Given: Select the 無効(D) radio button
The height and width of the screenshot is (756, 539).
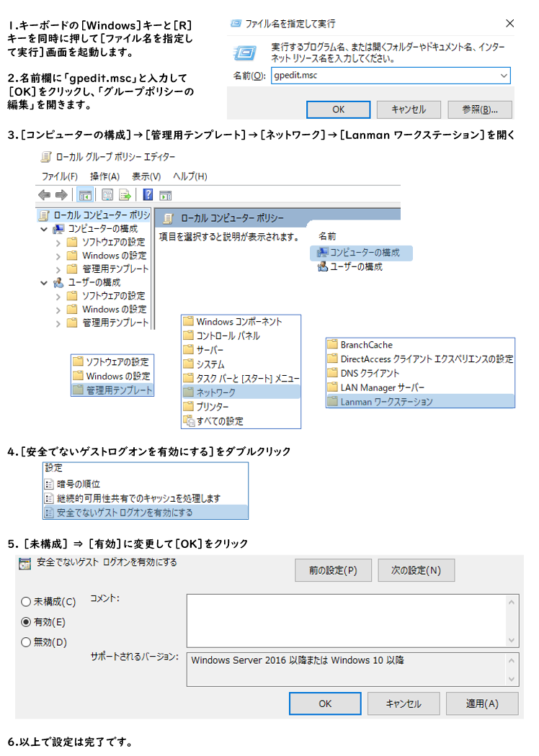Looking at the screenshot, I should 26,642.
